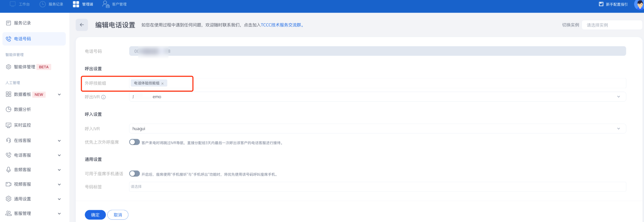Click the 电话客服 phone icon
Image resolution: width=644 pixels, height=222 pixels.
[9, 155]
